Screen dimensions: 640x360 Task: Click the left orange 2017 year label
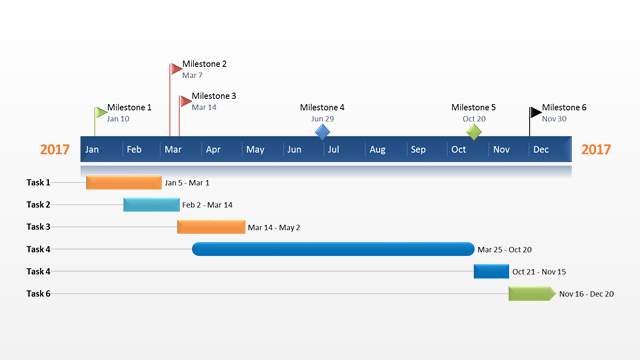[55, 149]
